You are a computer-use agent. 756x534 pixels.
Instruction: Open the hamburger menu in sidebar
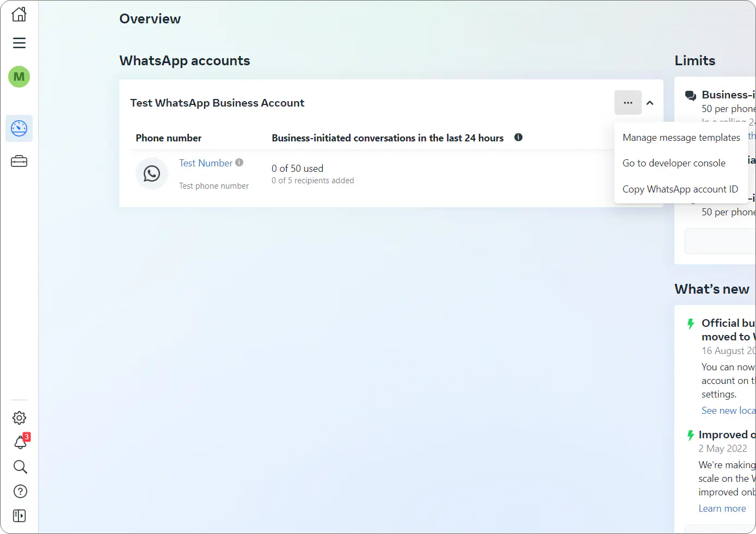19,43
